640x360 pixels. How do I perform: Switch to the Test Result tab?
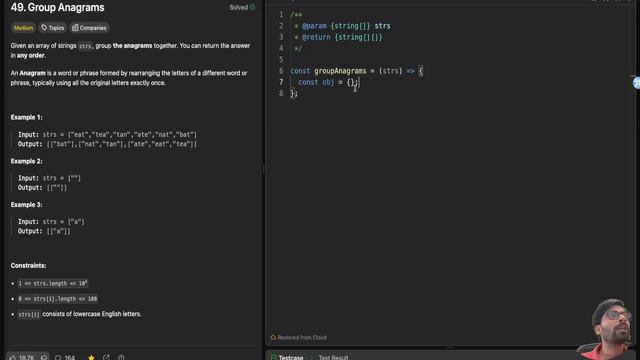point(333,358)
